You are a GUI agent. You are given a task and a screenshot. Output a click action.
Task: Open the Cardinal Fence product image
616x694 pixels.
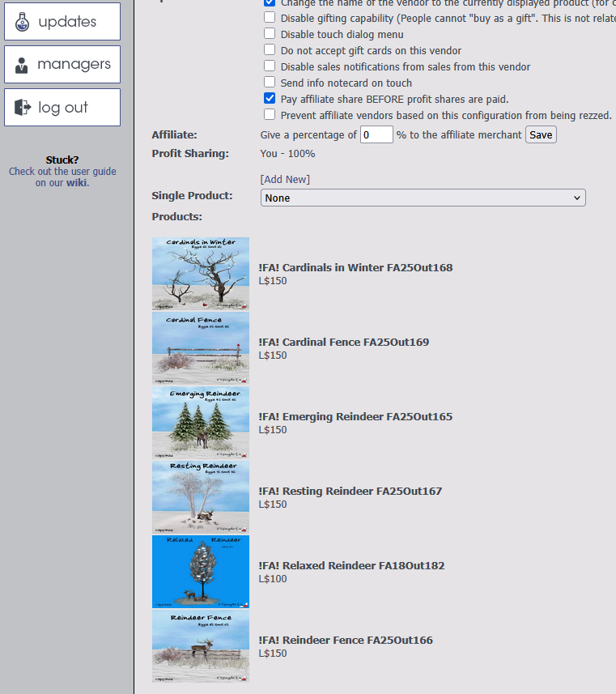coord(201,348)
